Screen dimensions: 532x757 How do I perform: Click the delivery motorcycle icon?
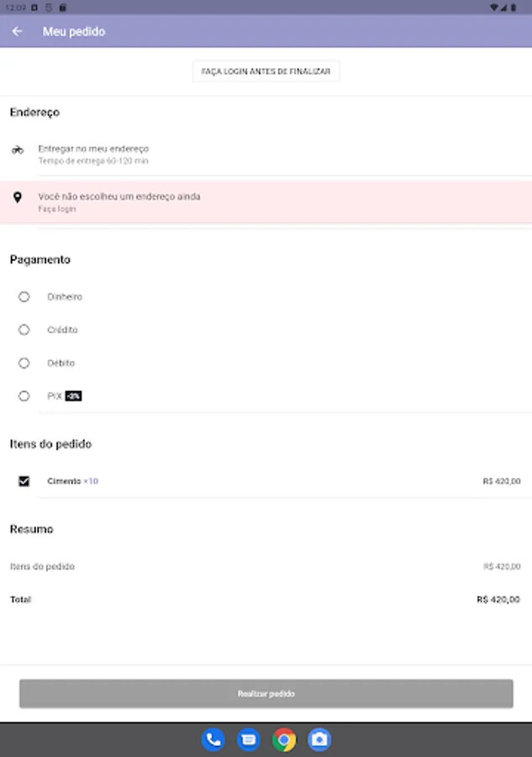click(x=18, y=150)
